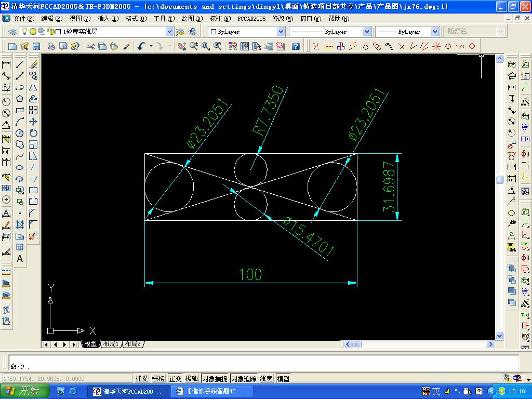532x399 pixels.
Task: Select the Linear Dimension tool
Action: [x=6, y=64]
